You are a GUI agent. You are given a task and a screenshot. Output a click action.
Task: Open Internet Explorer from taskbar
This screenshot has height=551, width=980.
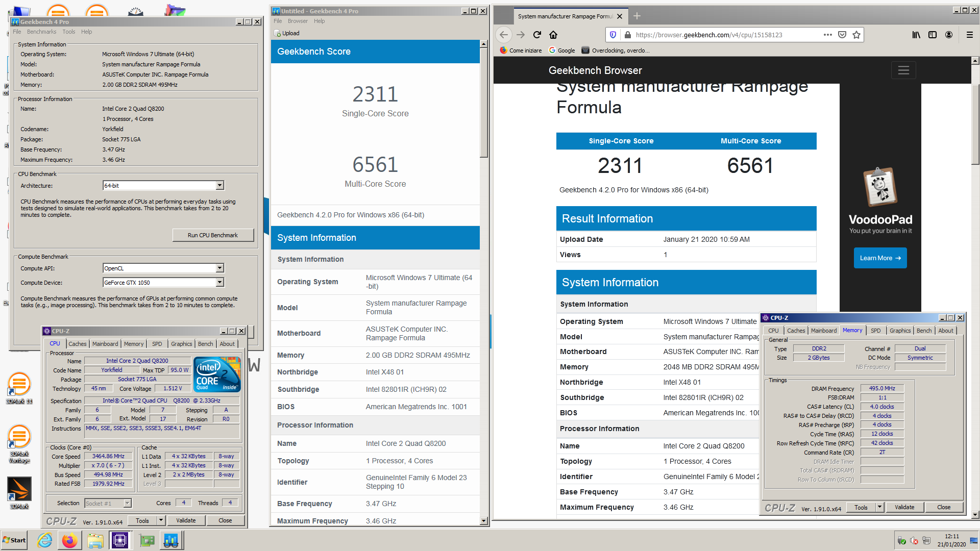tap(45, 540)
